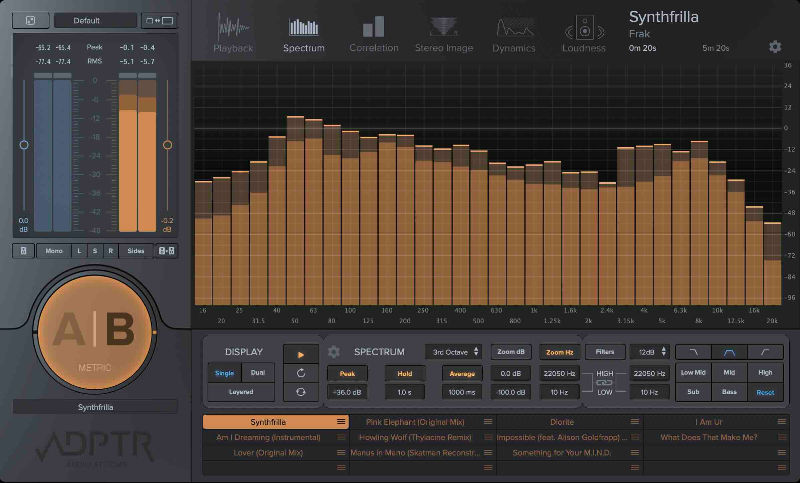
Task: Switch to the Loudness tab
Action: coord(584,35)
